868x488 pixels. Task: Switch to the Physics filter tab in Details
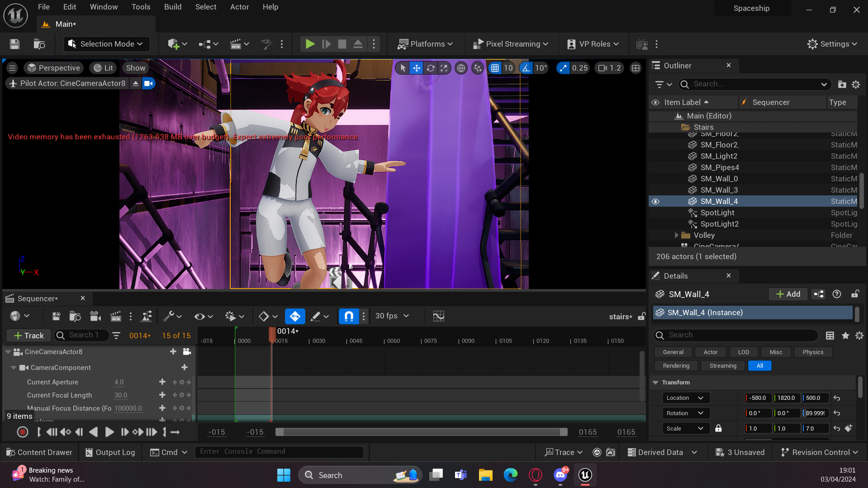pyautogui.click(x=813, y=352)
